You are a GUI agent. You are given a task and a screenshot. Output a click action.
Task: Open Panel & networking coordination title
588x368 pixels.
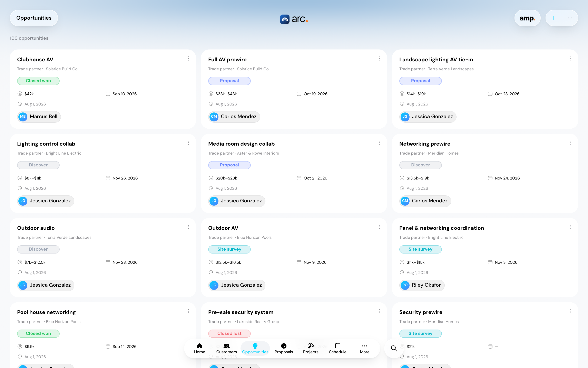pyautogui.click(x=441, y=228)
